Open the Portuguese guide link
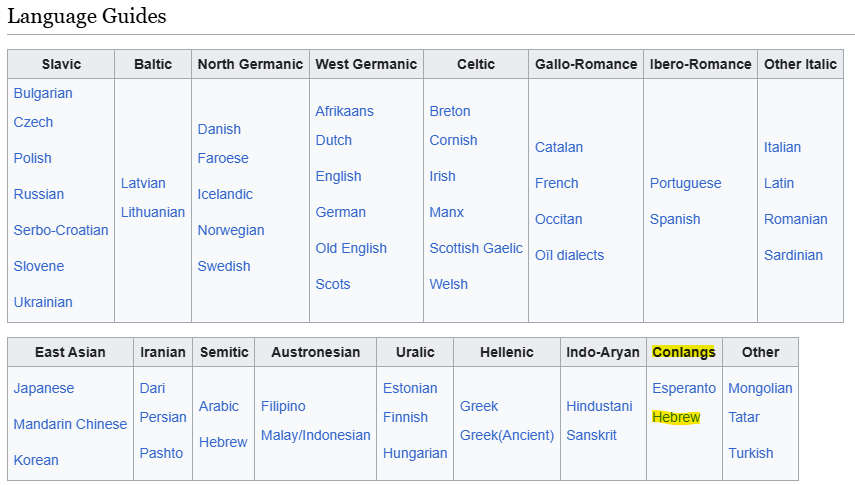Image resolution: width=855 pixels, height=485 pixels. 685,183
